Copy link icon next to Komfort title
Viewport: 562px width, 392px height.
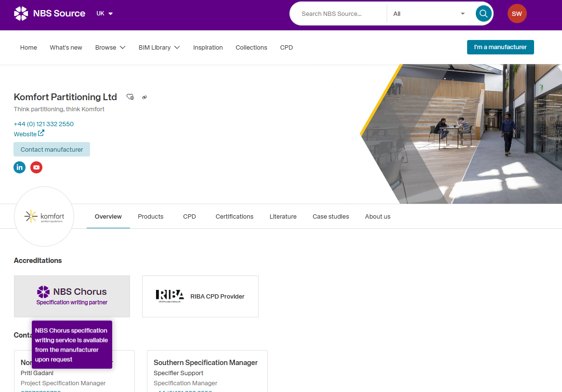tap(144, 97)
